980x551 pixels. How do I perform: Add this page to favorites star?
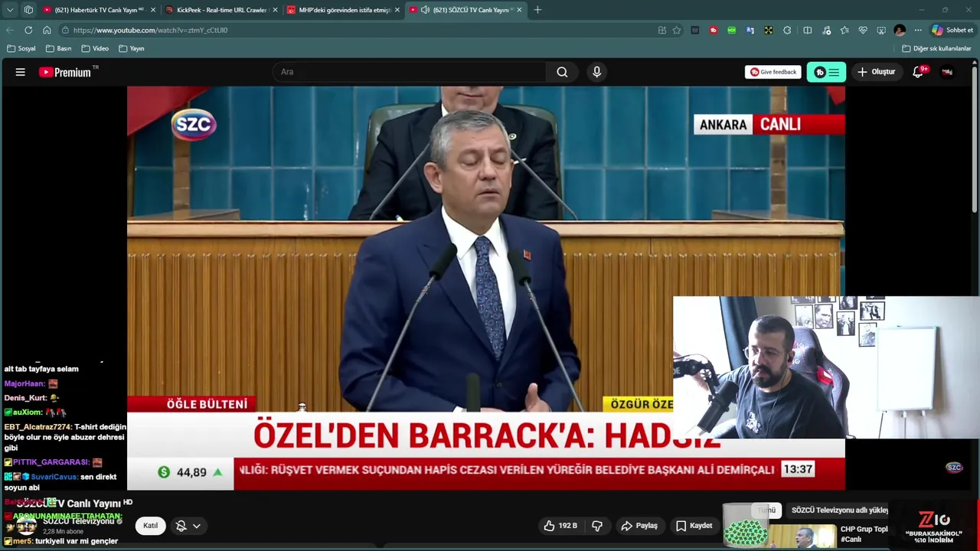point(677,30)
